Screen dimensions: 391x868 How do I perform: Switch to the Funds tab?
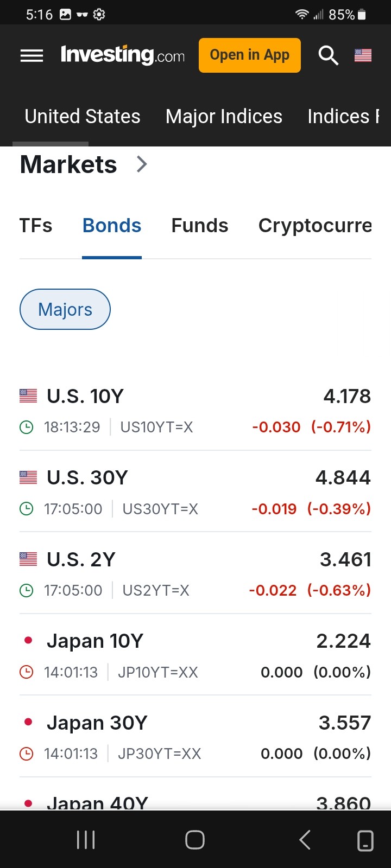tap(200, 226)
